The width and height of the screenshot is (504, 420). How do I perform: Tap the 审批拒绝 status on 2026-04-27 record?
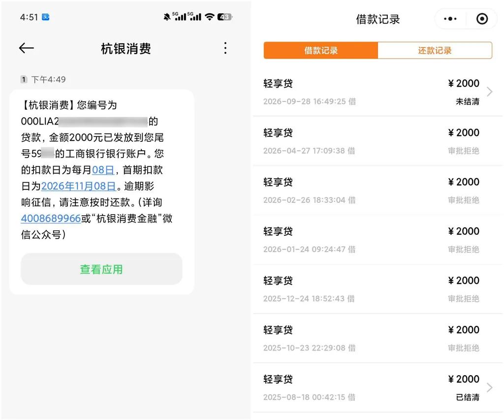(464, 151)
